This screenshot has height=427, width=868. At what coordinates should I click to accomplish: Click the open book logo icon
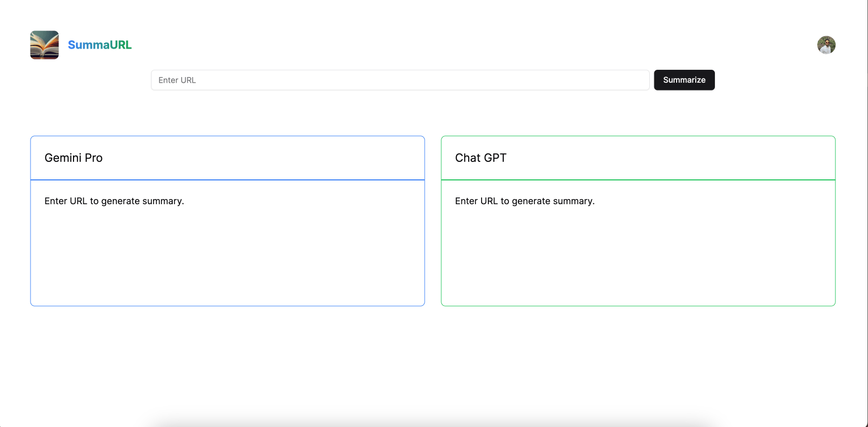tap(44, 45)
